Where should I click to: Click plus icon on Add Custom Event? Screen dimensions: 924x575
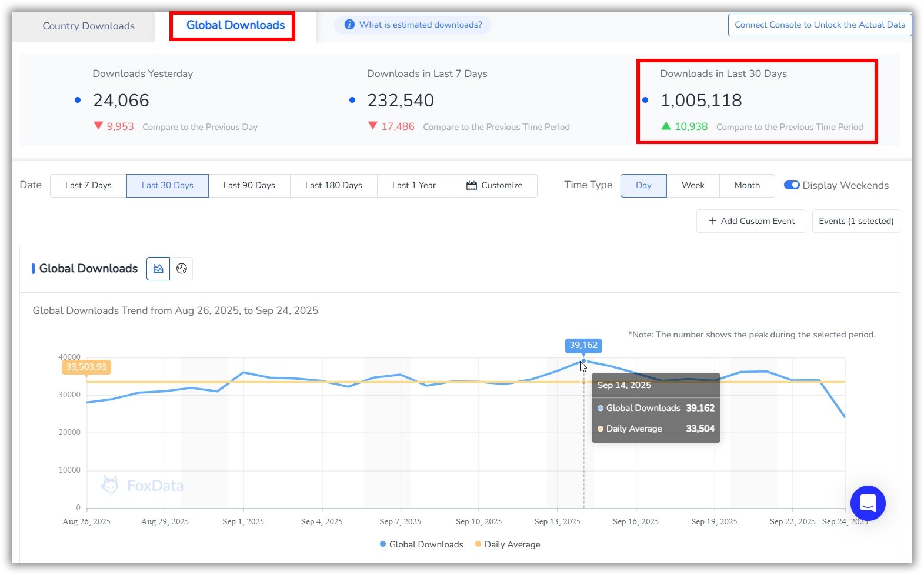pyautogui.click(x=712, y=221)
